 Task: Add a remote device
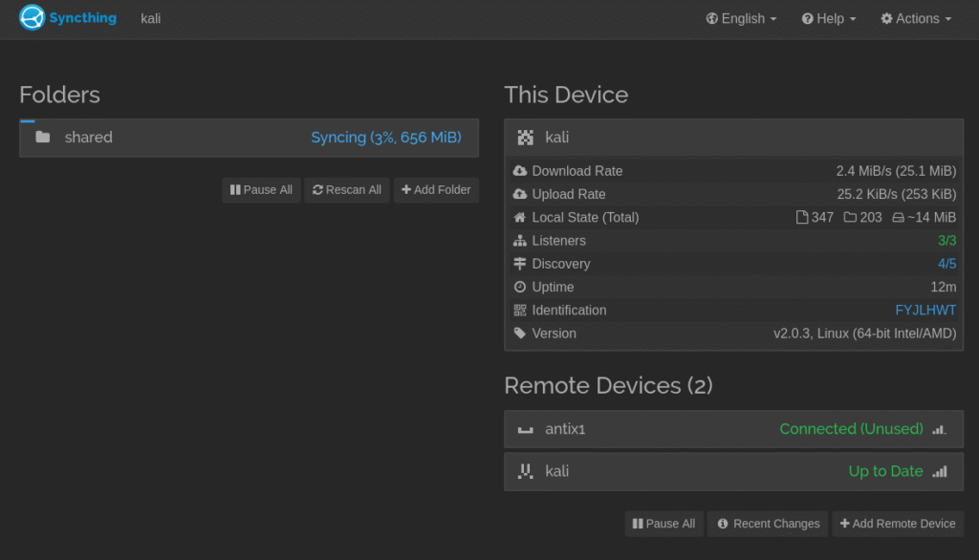(898, 524)
